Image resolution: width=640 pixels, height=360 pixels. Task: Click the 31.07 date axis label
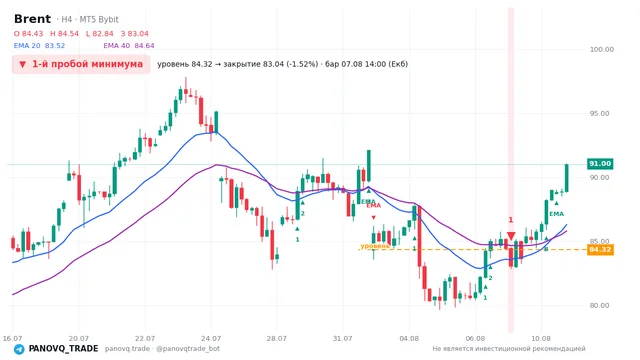coord(342,338)
